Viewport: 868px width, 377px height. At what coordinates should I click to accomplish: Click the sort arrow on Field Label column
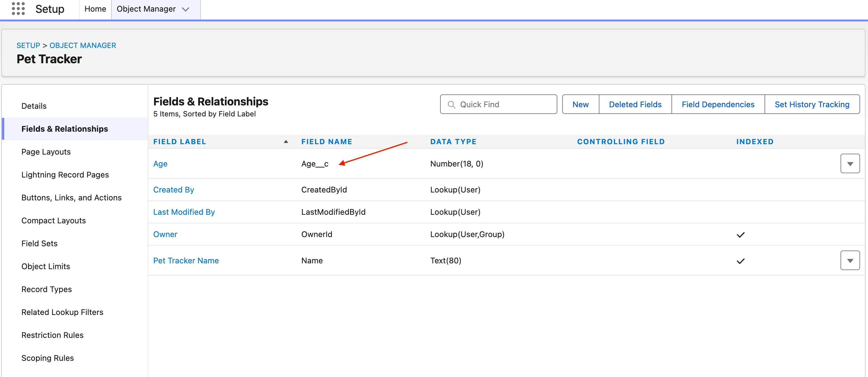pyautogui.click(x=286, y=142)
